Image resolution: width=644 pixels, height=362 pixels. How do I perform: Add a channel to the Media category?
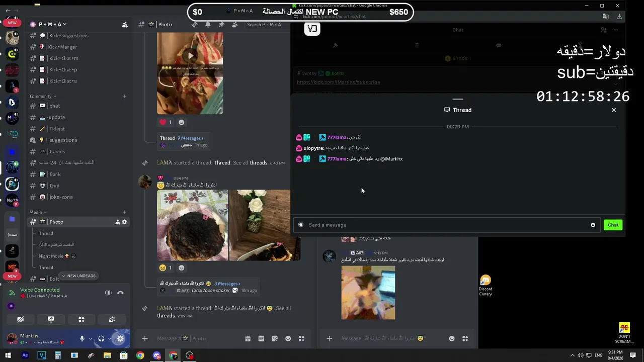pos(124,212)
